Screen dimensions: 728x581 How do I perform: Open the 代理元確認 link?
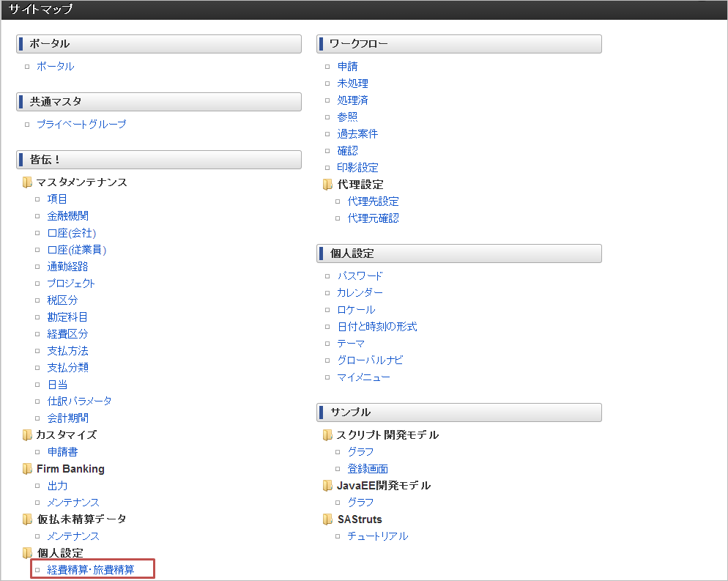tap(374, 218)
